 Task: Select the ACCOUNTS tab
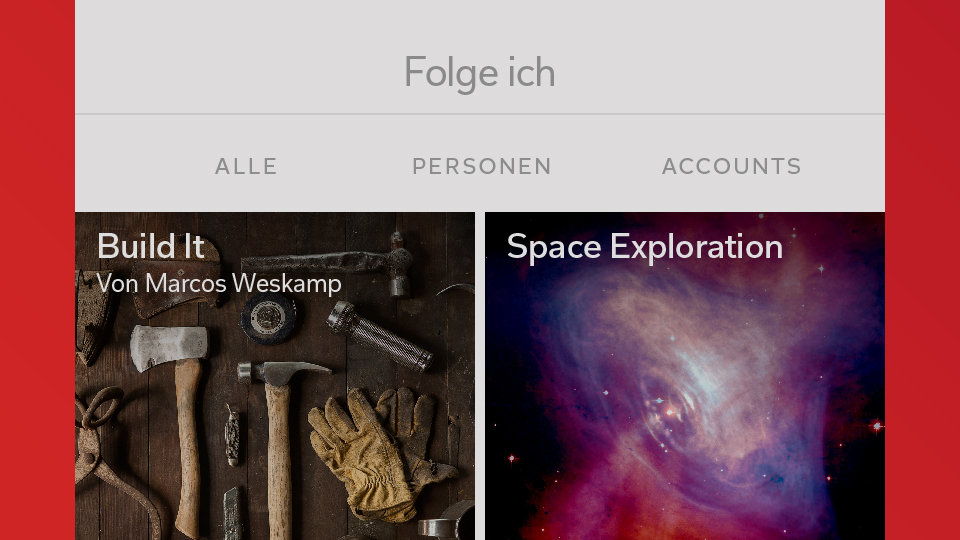click(732, 166)
